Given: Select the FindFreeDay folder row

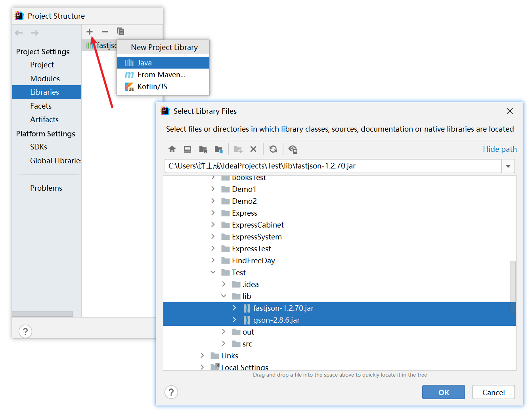Looking at the screenshot, I should [x=339, y=260].
